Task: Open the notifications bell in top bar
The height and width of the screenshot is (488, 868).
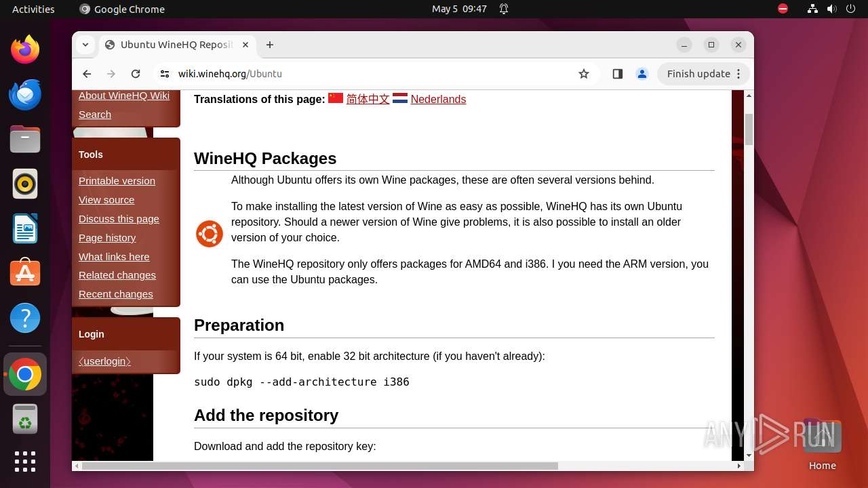Action: click(x=504, y=9)
